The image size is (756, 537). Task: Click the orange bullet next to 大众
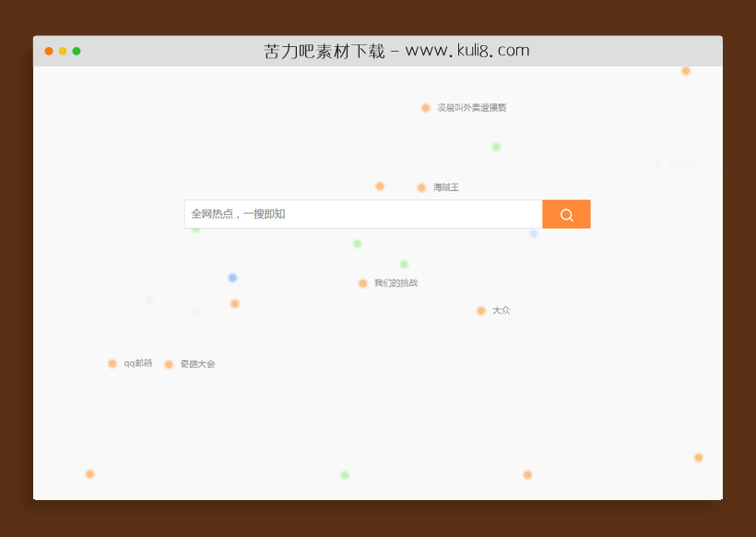coord(480,310)
